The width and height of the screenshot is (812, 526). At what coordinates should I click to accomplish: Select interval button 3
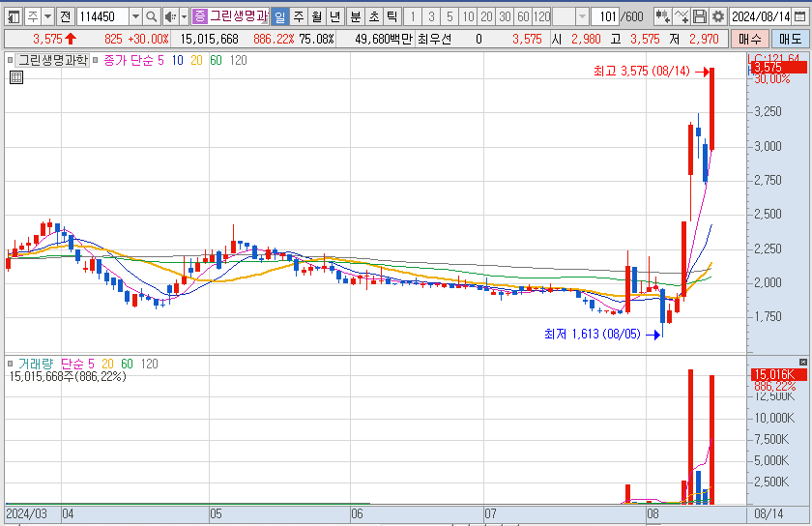pos(431,16)
